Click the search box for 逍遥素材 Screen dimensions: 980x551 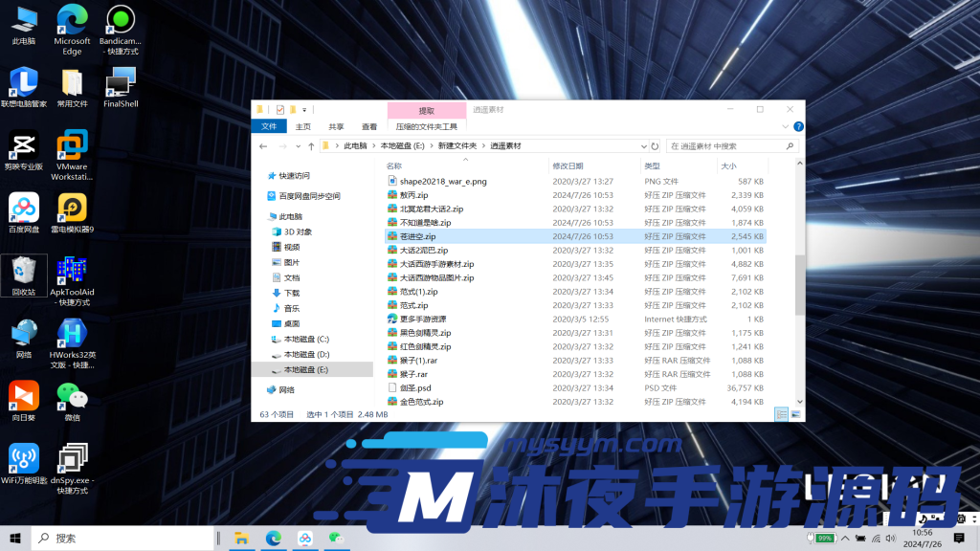click(x=732, y=145)
